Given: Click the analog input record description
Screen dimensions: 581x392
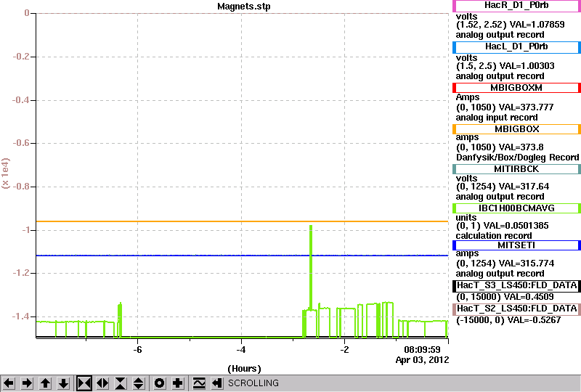Looking at the screenshot, I should (497, 118).
